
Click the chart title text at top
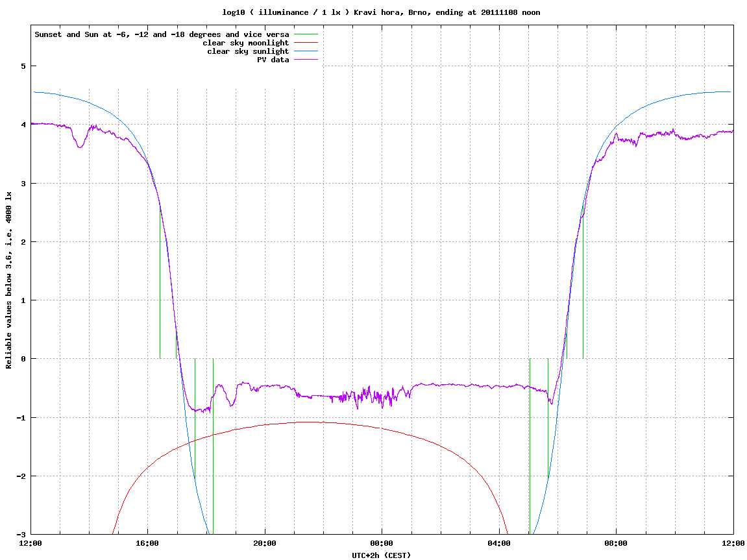point(381,12)
